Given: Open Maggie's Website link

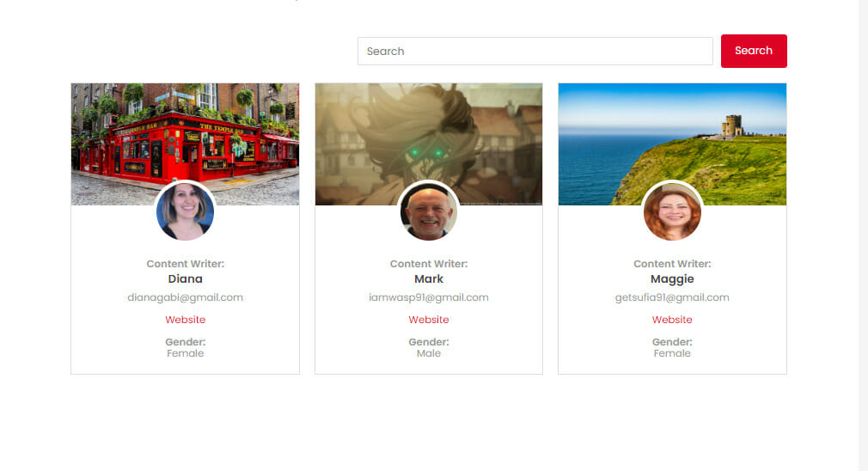Looking at the screenshot, I should click(x=672, y=320).
